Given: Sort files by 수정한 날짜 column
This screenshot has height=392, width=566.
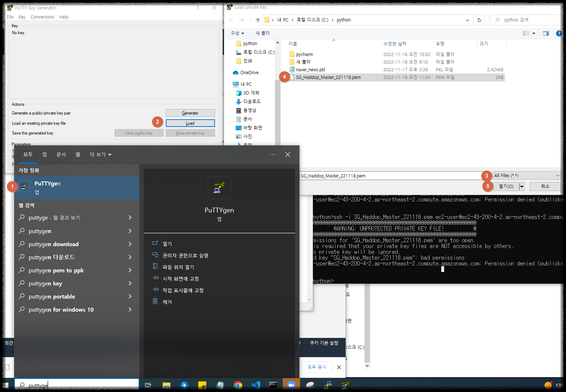Looking at the screenshot, I should click(407, 44).
